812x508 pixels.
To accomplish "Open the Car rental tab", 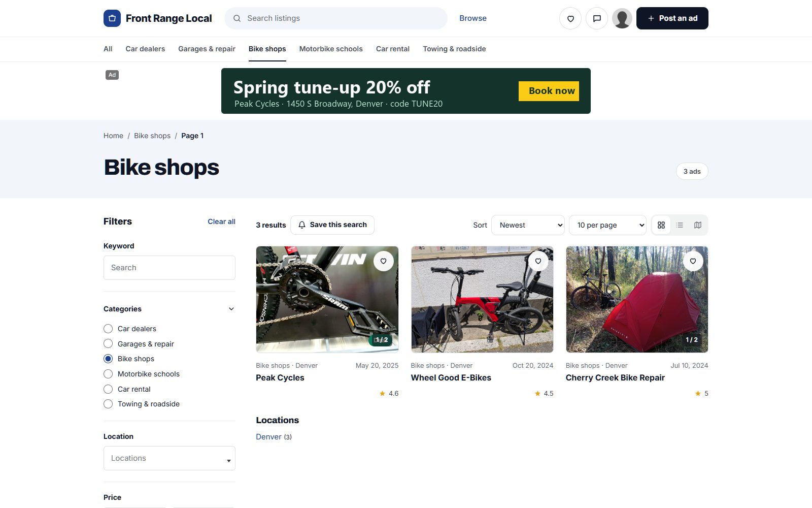I will (x=393, y=49).
